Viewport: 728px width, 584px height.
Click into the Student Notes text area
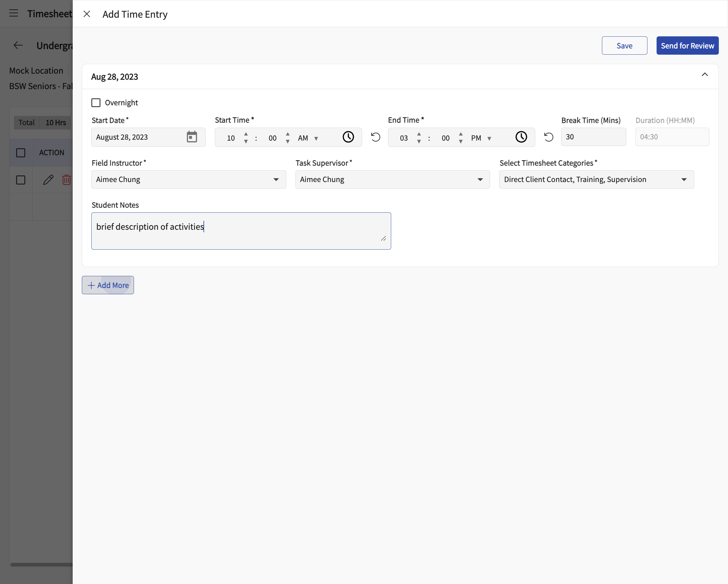(241, 231)
